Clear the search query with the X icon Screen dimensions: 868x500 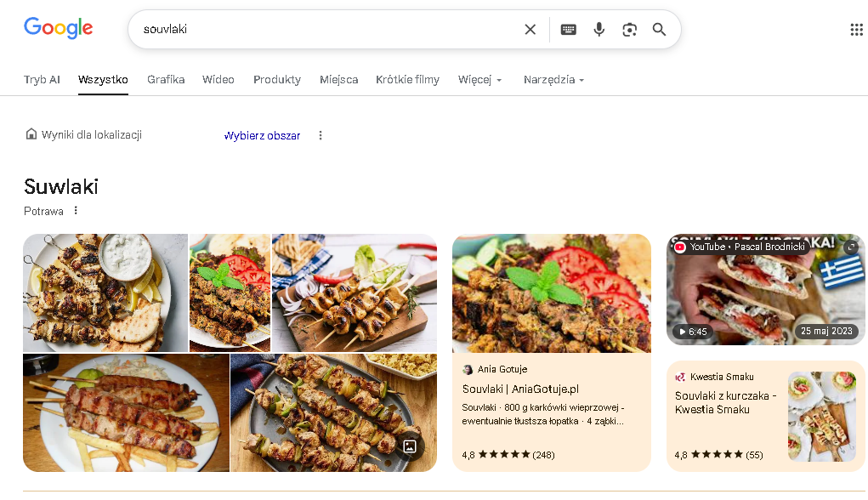(530, 30)
